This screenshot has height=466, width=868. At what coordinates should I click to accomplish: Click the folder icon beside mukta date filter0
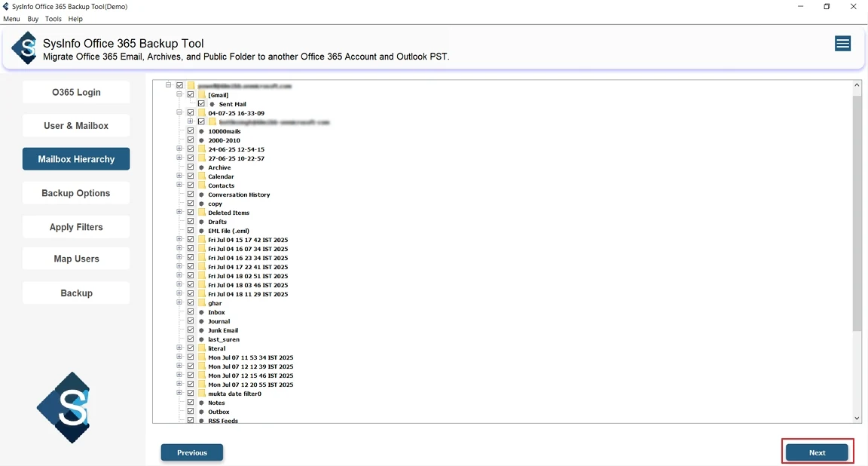(201, 394)
